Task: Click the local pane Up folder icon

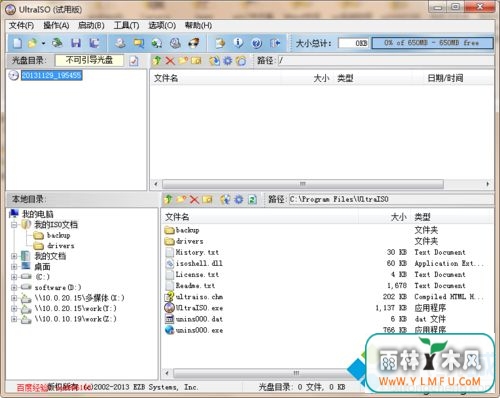Action: click(x=168, y=199)
